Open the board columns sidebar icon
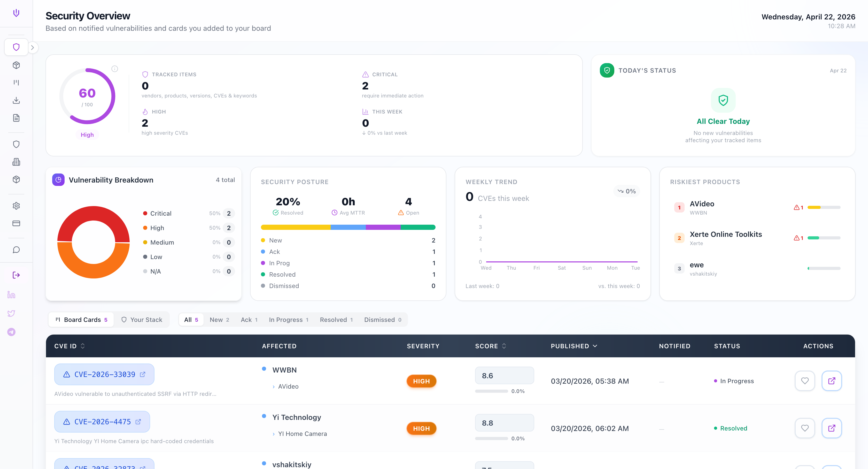The image size is (868, 469). click(x=16, y=83)
